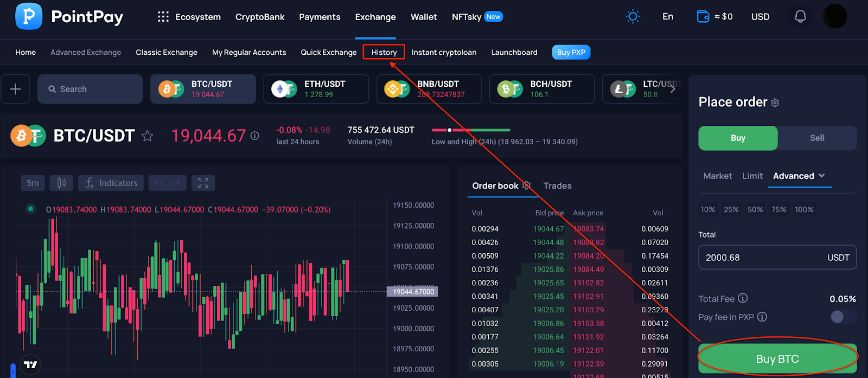Open the Wallet menu
The width and height of the screenshot is (868, 378).
(x=424, y=17)
